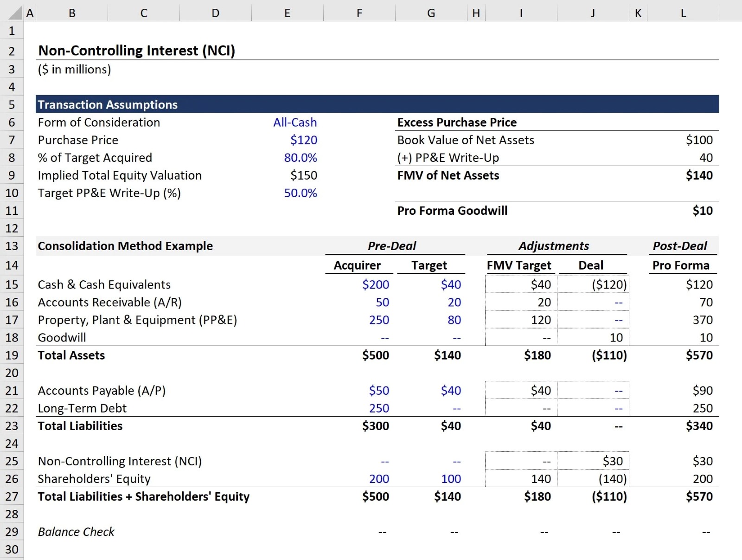Select the Target PP&E value of 80
Image resolution: width=742 pixels, height=560 pixels.
454,320
